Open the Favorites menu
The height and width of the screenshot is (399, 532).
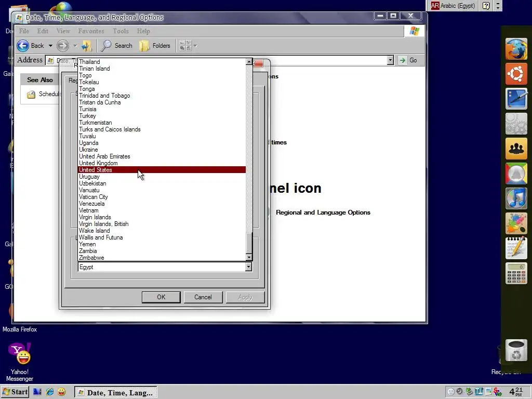click(91, 31)
